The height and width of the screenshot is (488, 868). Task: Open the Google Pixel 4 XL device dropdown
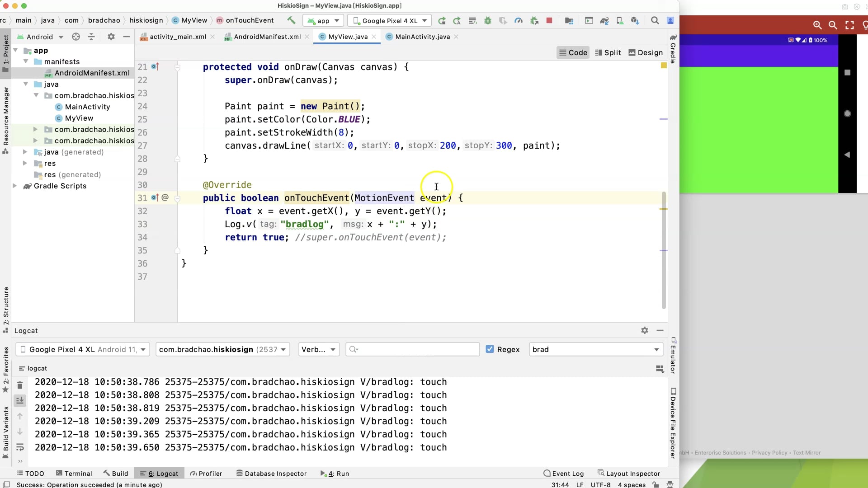pyautogui.click(x=390, y=21)
